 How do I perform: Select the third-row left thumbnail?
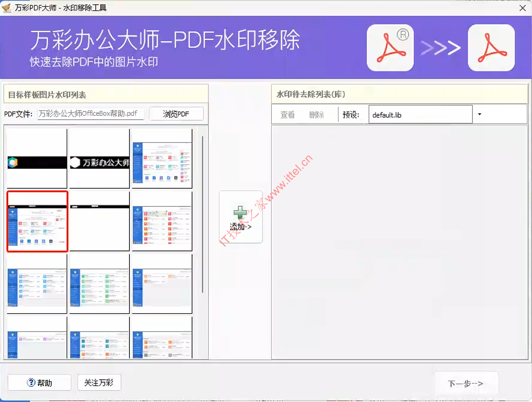37,284
